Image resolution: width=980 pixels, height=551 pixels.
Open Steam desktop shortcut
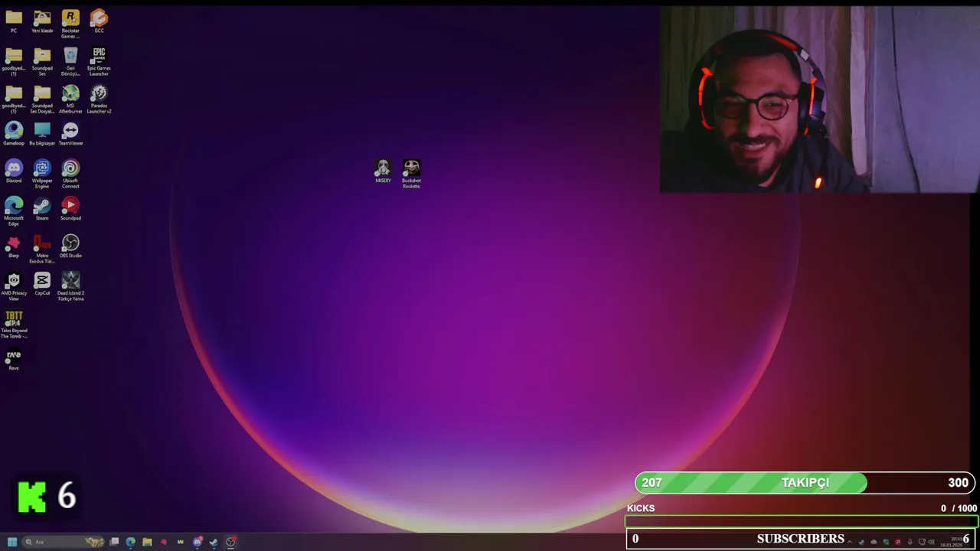point(42,208)
